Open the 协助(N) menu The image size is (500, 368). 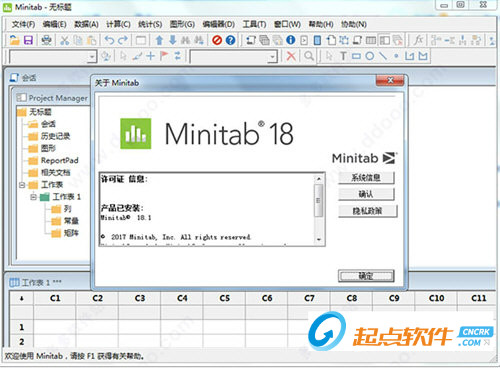[354, 24]
